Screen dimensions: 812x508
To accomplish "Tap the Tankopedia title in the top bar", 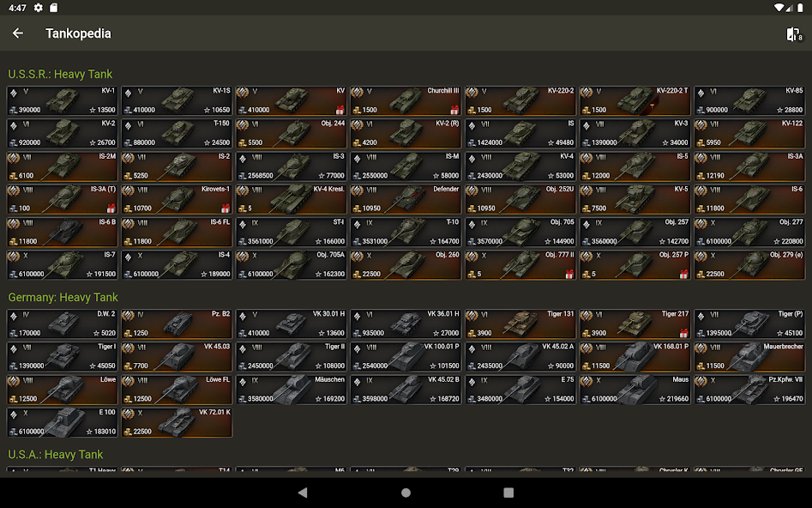I will (78, 33).
